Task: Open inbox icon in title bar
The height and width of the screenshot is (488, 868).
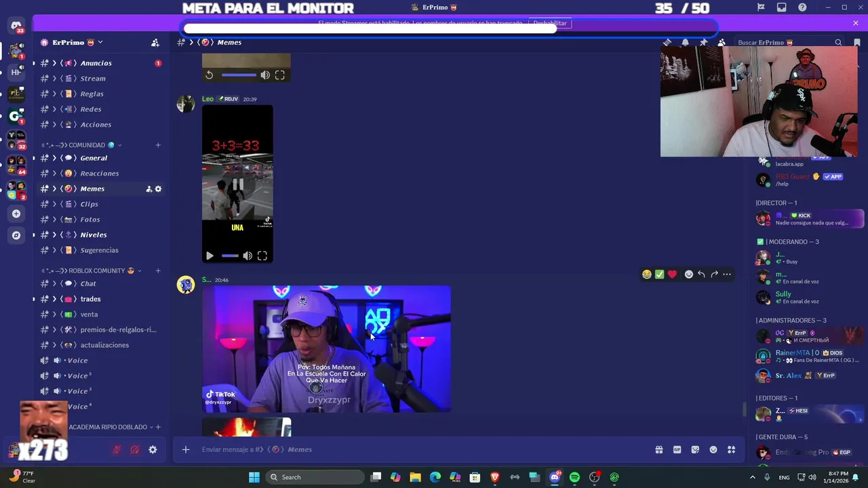Action: pos(782,7)
